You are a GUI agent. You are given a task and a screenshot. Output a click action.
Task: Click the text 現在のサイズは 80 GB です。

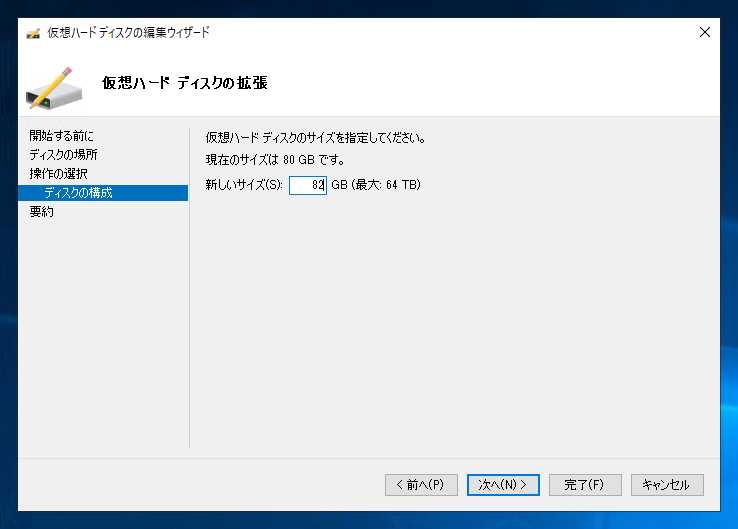pyautogui.click(x=275, y=160)
